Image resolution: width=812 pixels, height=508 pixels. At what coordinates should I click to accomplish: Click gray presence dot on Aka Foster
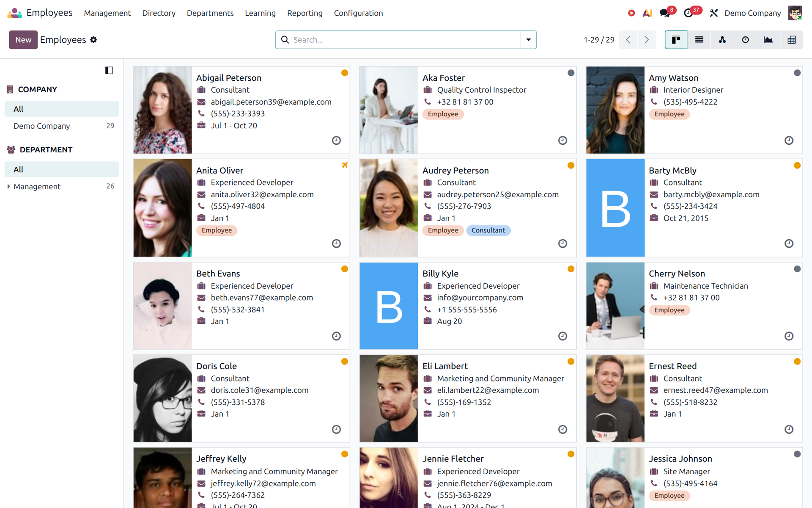(571, 73)
